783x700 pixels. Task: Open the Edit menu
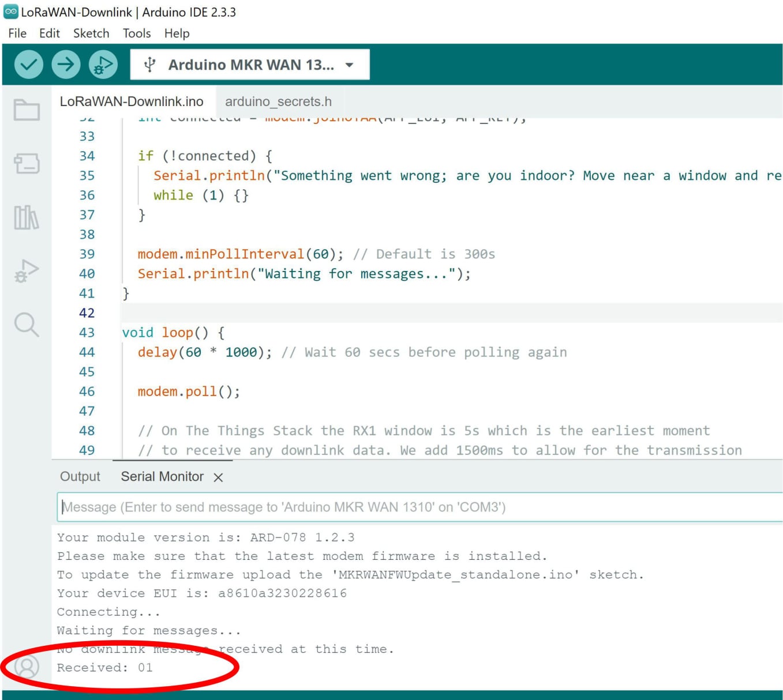point(50,33)
